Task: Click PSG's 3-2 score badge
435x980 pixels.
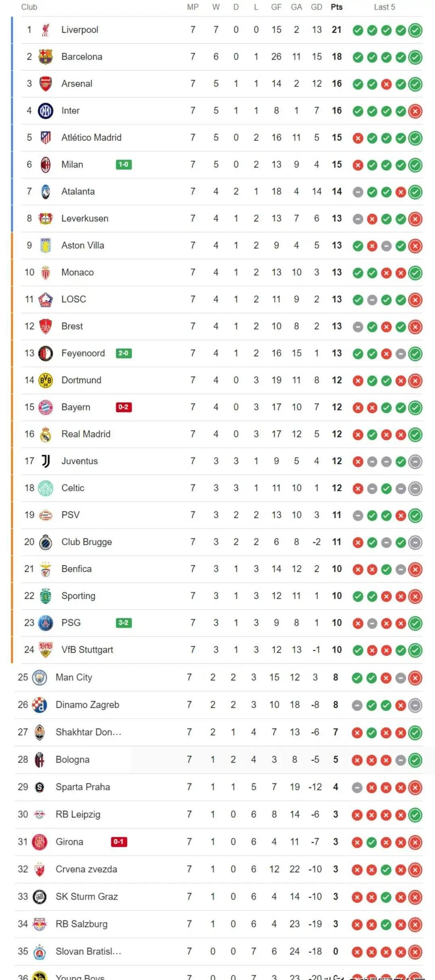Action: coord(124,623)
